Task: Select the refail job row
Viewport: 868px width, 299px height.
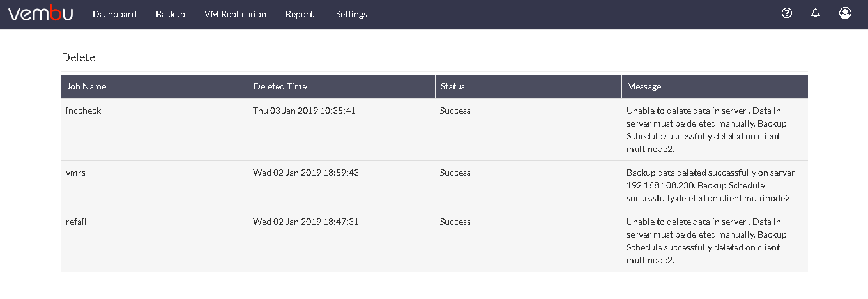Action: click(x=434, y=241)
